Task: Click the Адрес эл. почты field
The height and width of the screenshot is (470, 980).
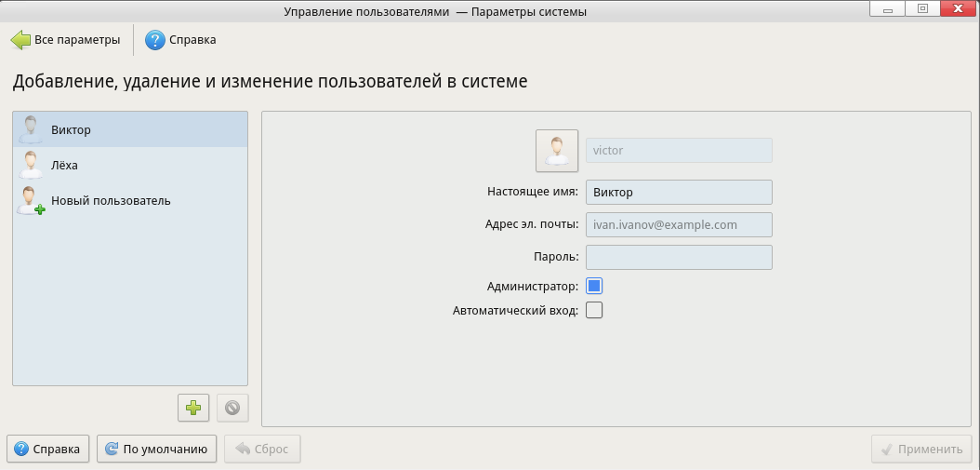Action: [x=679, y=224]
